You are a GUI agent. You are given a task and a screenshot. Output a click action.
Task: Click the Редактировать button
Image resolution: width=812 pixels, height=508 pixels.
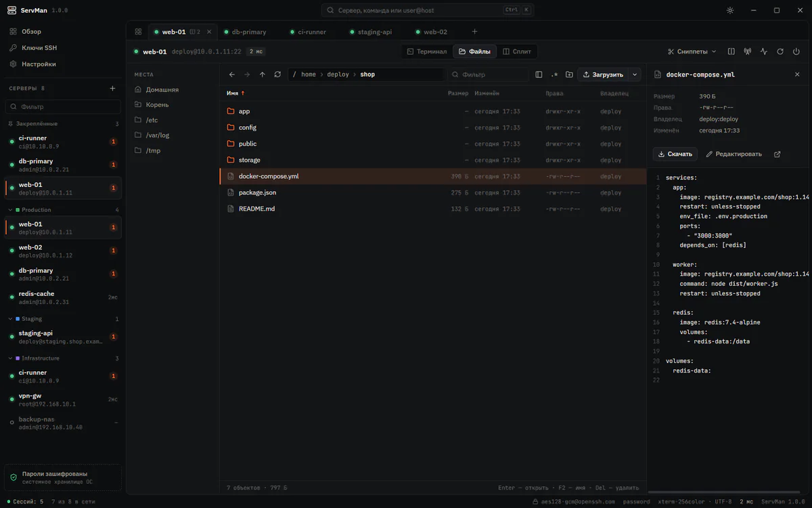click(x=734, y=154)
